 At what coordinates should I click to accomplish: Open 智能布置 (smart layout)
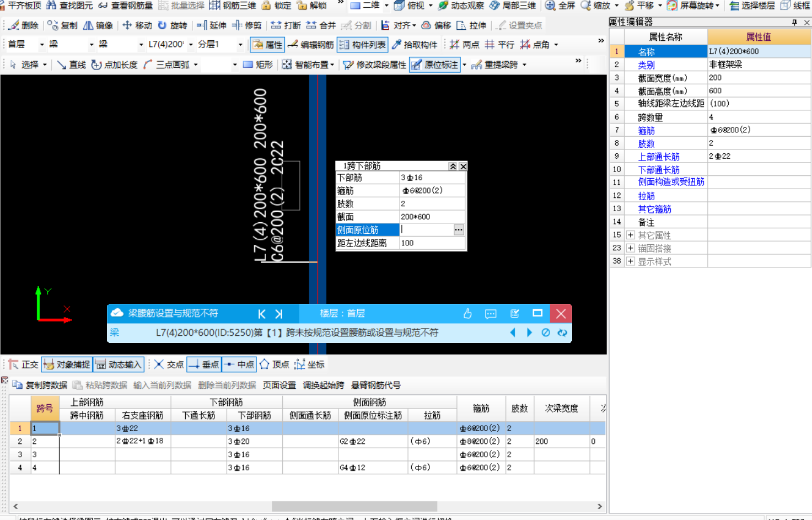tap(308, 65)
